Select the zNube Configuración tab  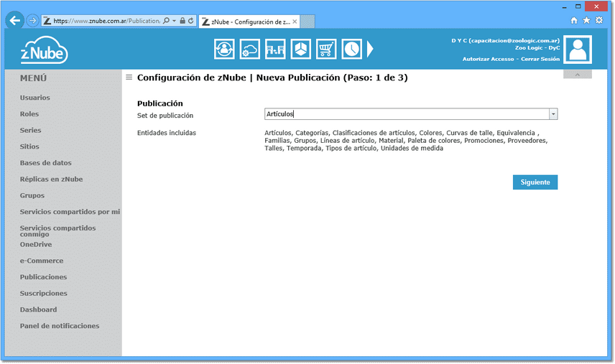(249, 22)
